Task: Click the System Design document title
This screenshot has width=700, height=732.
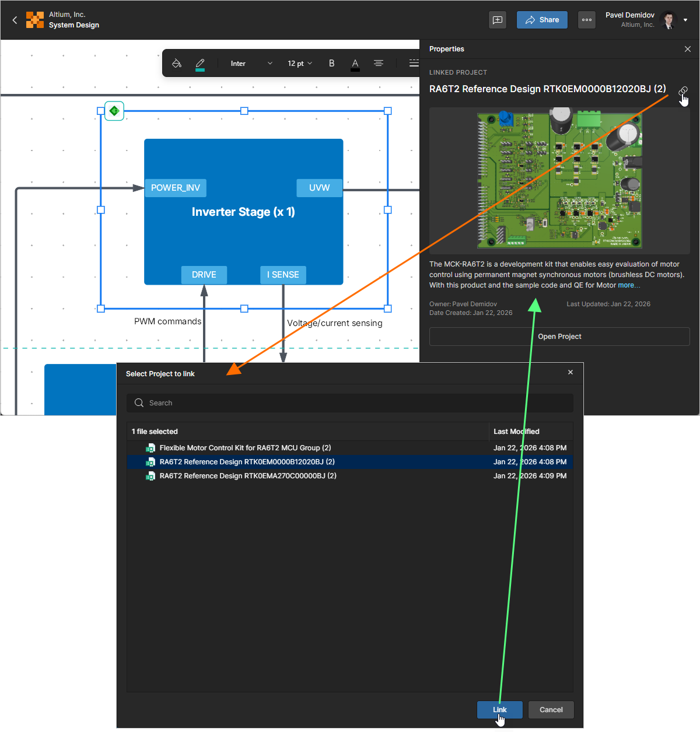Action: pos(74,25)
